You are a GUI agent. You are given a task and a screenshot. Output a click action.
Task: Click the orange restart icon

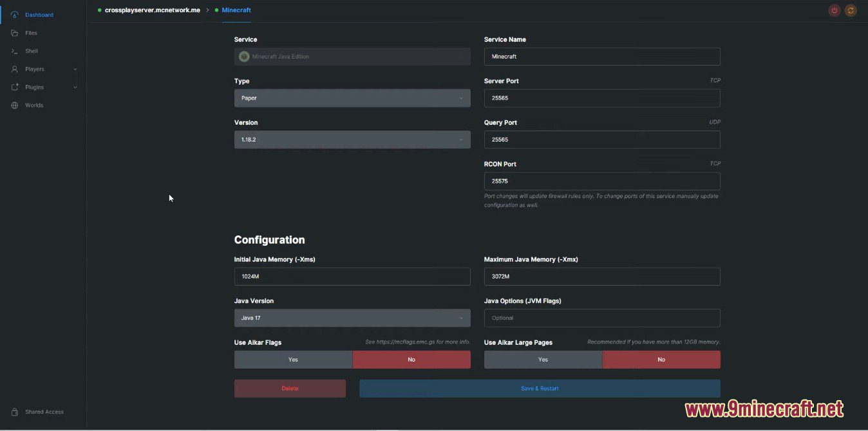(x=851, y=10)
